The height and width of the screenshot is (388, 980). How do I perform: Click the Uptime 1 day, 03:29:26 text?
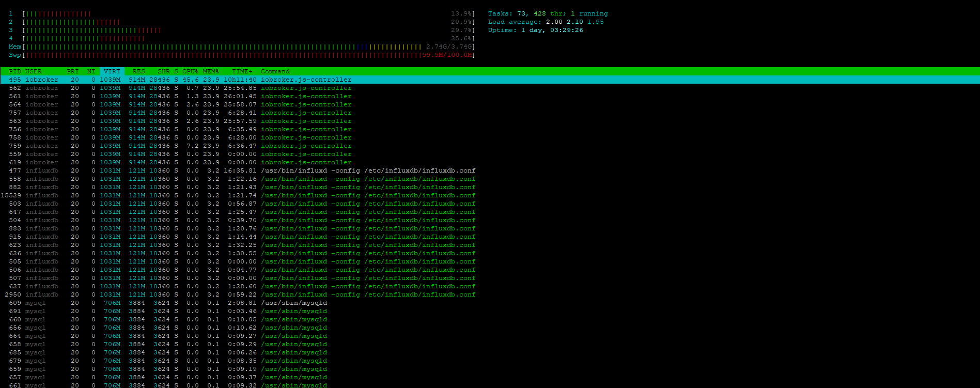point(536,30)
